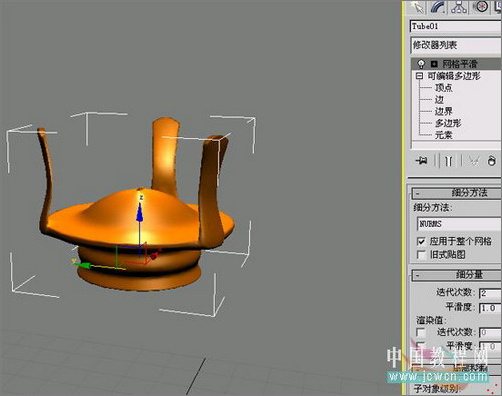Click the red X axis gizmo handle
Screen dimensions: 502x396
coord(154,256)
